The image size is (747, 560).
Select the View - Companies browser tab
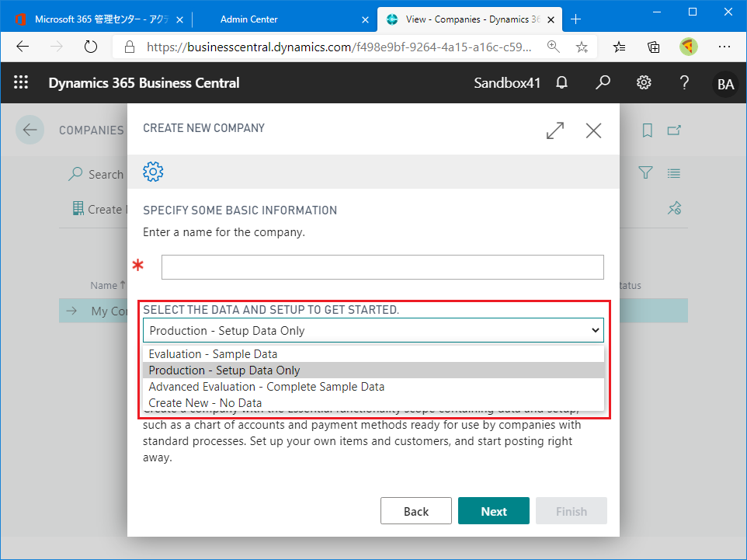point(470,19)
